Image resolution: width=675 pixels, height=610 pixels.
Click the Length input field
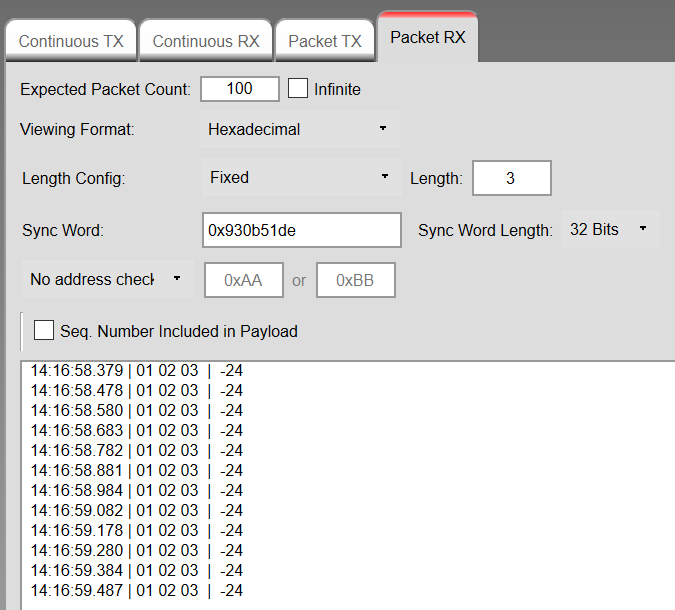click(x=511, y=178)
